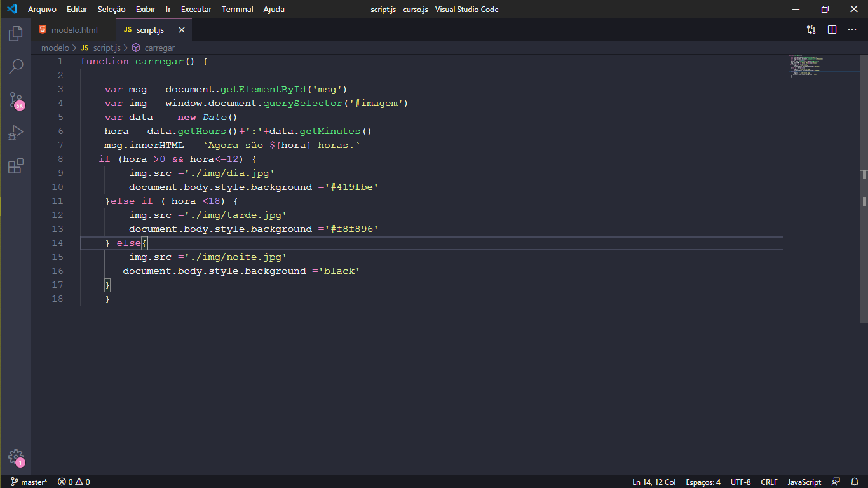Image resolution: width=868 pixels, height=488 pixels.
Task: Click the editor vertical scrollbar
Action: 864,189
